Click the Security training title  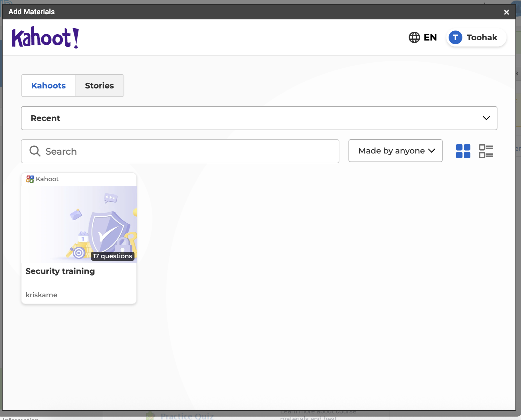60,271
